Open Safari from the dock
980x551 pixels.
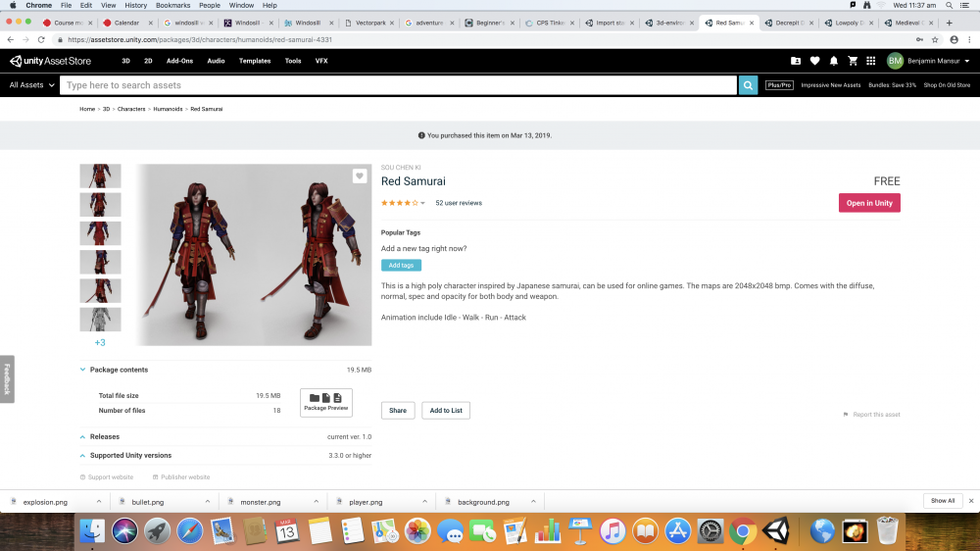click(x=190, y=531)
